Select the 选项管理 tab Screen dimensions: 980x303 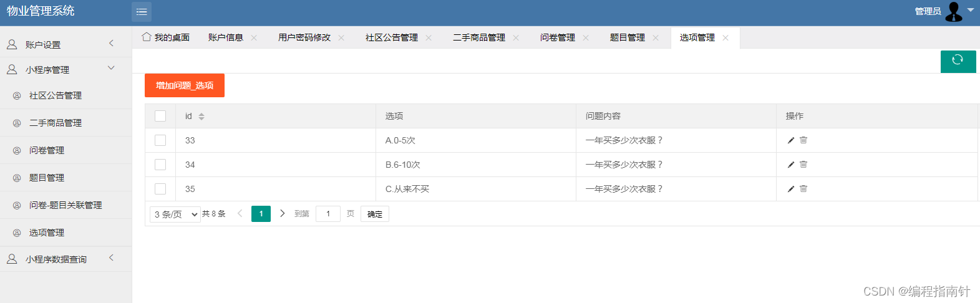[697, 37]
